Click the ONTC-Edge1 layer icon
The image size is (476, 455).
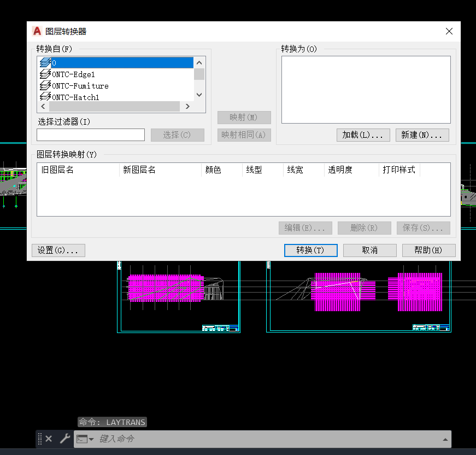point(45,74)
